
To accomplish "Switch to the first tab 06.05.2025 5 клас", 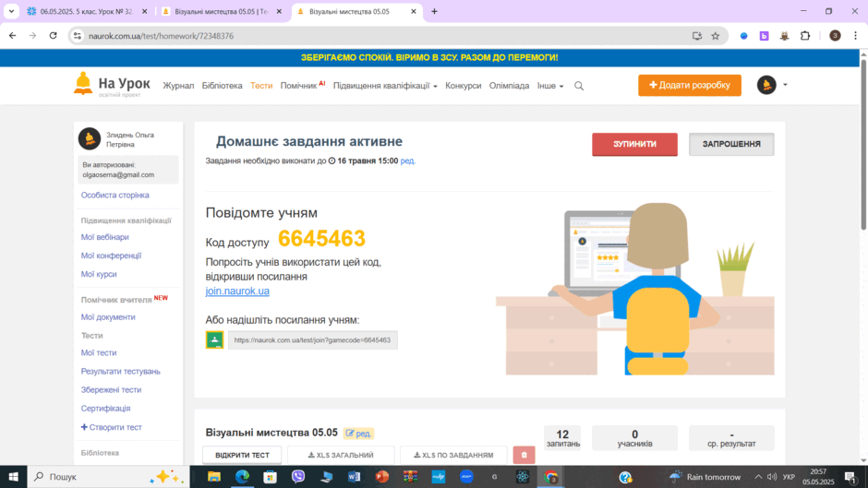I will pos(87,11).
